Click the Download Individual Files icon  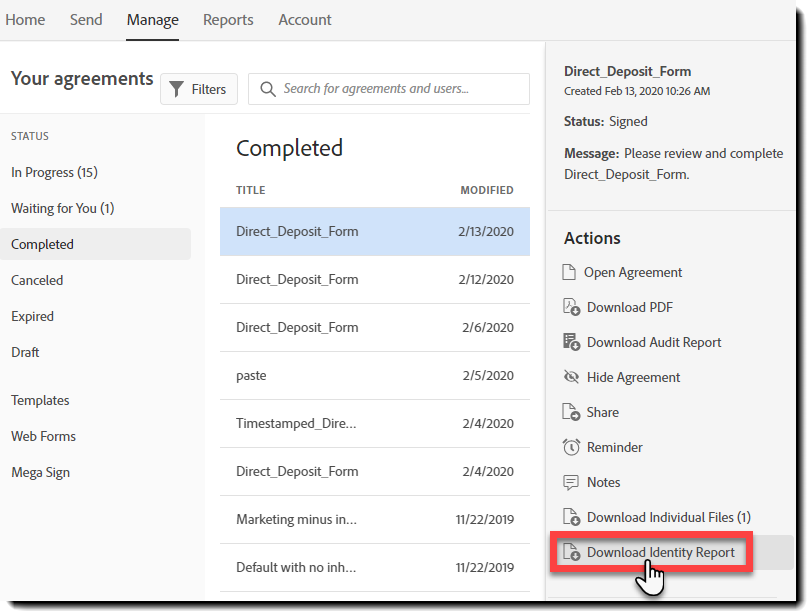point(571,517)
